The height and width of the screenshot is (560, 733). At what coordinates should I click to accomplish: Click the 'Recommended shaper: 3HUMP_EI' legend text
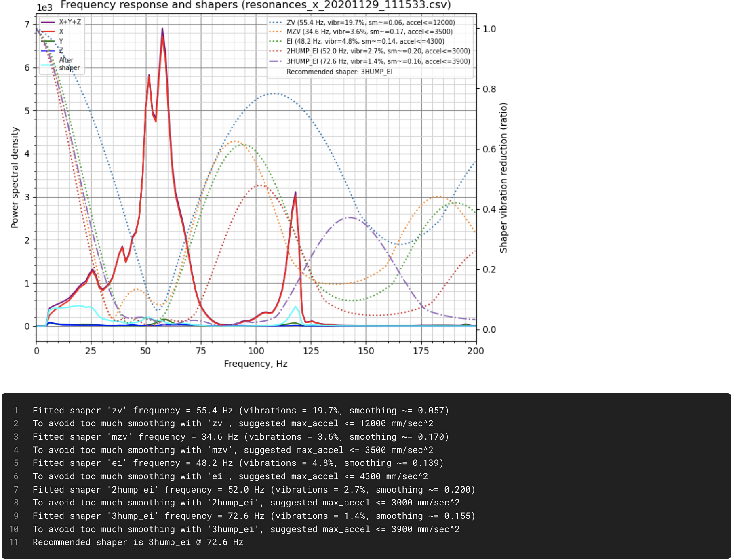tap(339, 72)
